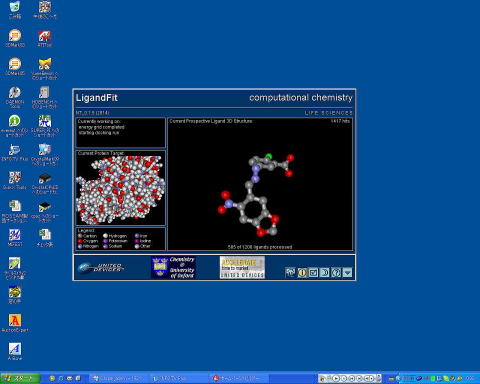Click the Carbon legend entry
The height and width of the screenshot is (384, 480).
point(87,236)
